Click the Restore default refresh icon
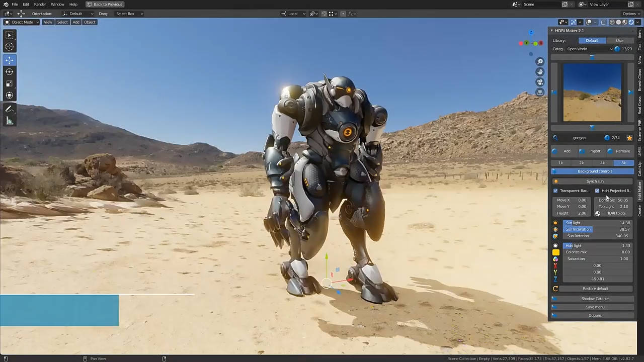 click(x=555, y=289)
